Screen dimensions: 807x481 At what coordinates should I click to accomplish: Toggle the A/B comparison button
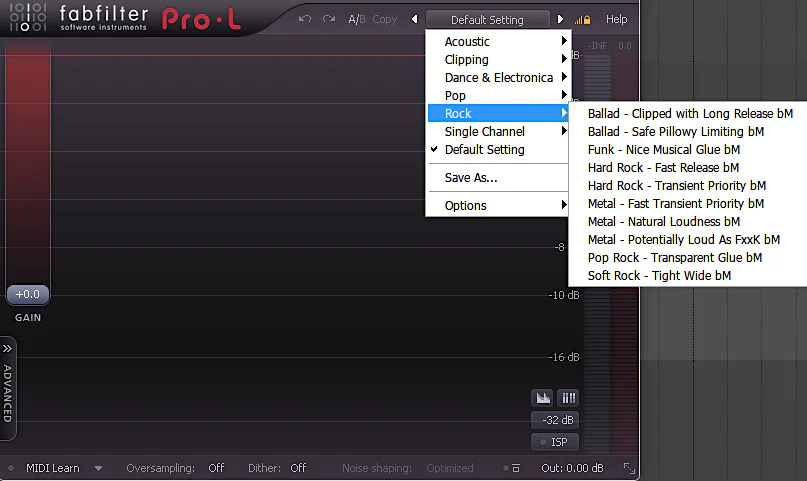[x=357, y=20]
